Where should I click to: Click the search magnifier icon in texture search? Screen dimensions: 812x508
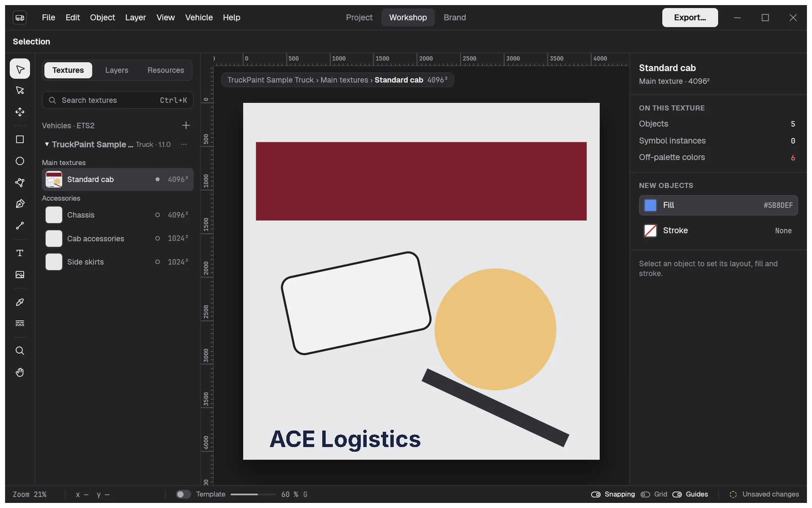tap(52, 100)
